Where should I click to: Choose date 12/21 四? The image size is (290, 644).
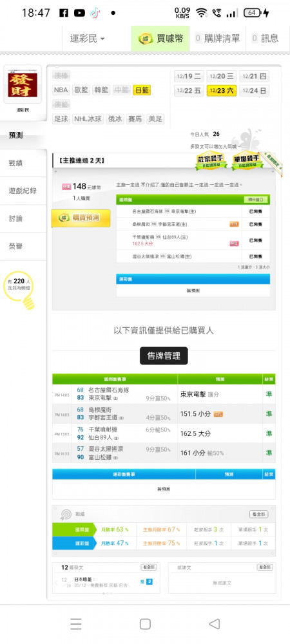[255, 76]
